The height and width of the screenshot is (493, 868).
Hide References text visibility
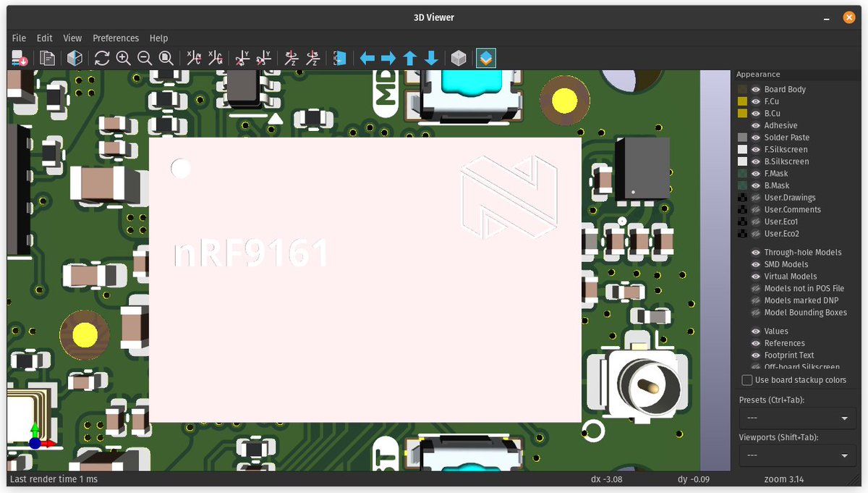pyautogui.click(x=755, y=343)
